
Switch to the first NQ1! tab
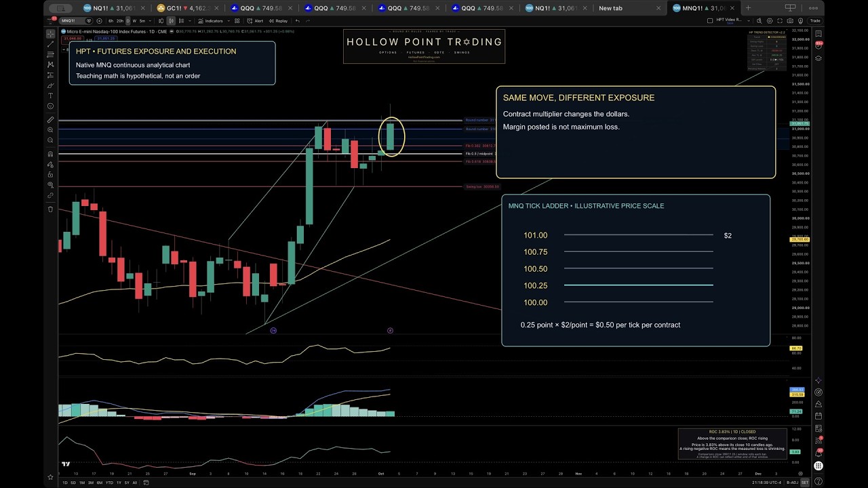coord(112,8)
